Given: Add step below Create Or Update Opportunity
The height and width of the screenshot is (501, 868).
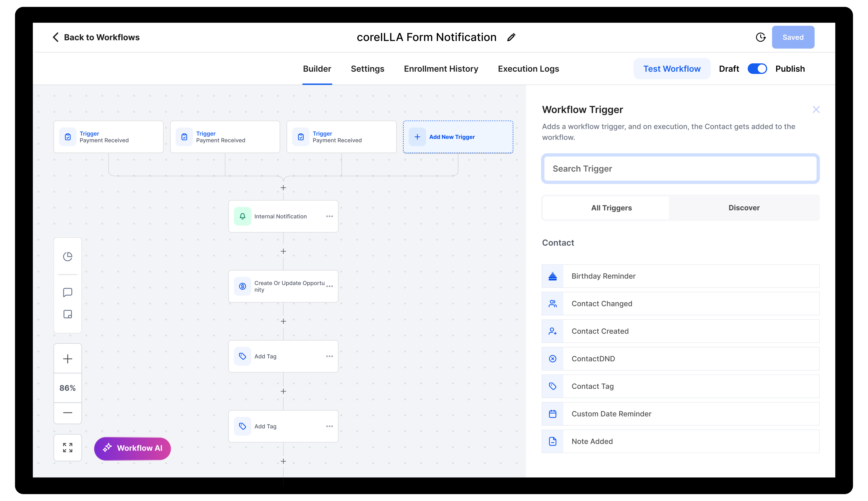Looking at the screenshot, I should 283,321.
